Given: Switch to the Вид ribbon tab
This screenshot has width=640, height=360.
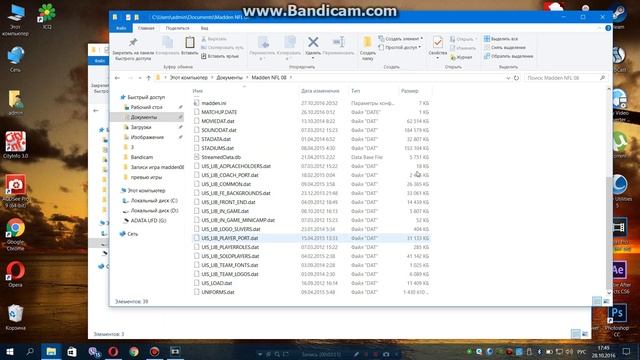Looking at the screenshot, I should coord(204,28).
